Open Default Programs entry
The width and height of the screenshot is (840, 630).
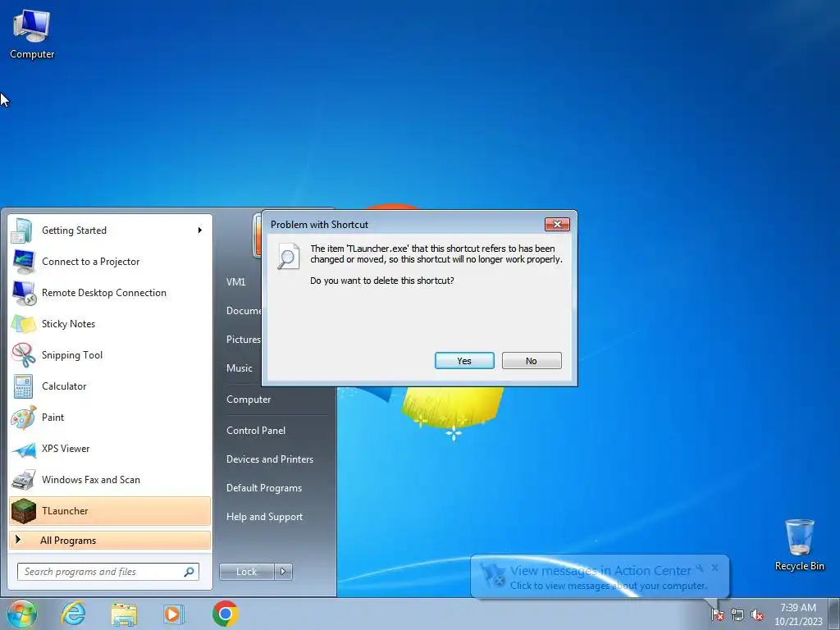[263, 489]
